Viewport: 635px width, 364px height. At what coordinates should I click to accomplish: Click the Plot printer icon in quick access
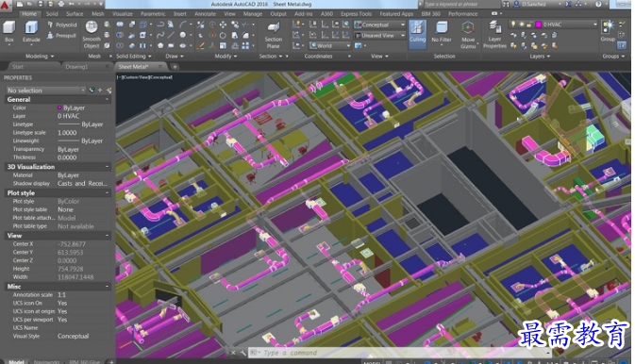(x=60, y=4)
